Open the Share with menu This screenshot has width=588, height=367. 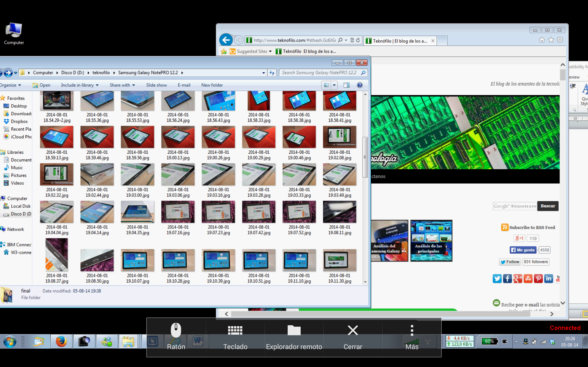coord(122,85)
